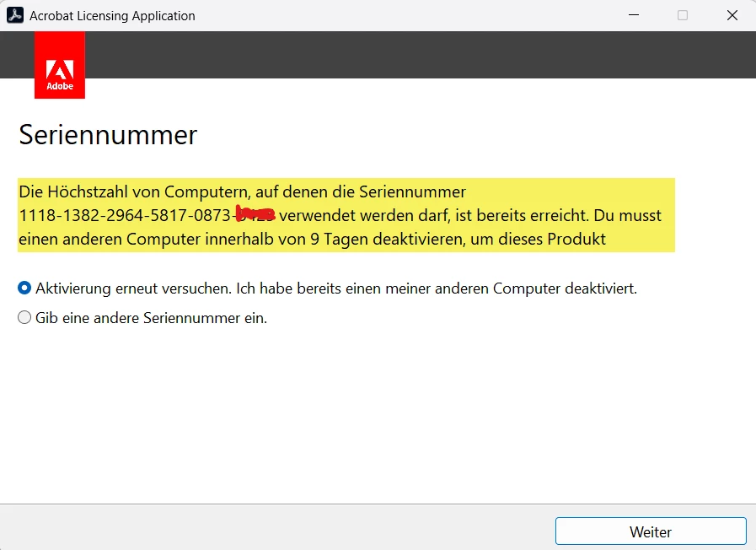Click the 'innerhalb von 9 Tagen deaktivieren' line
Screen dimensions: 756x550
point(312,239)
